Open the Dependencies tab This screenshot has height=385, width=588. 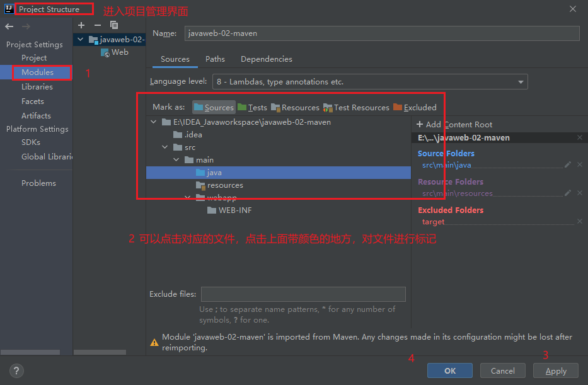266,59
